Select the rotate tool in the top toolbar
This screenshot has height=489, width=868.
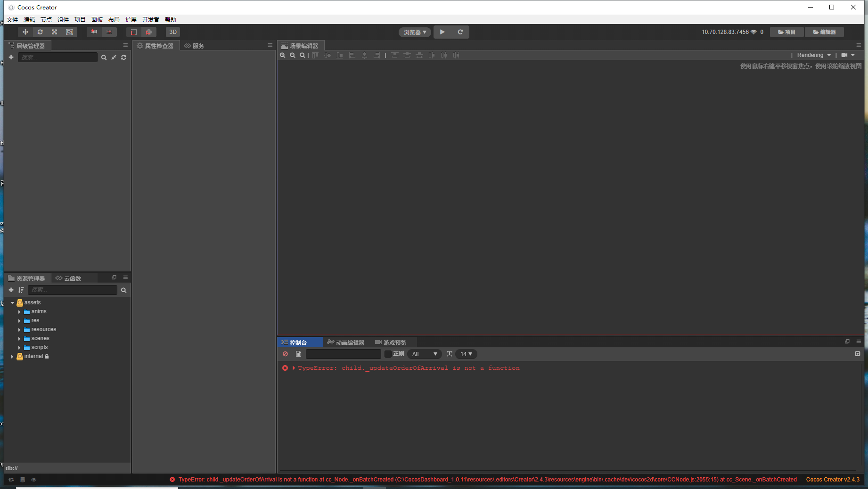tap(40, 32)
